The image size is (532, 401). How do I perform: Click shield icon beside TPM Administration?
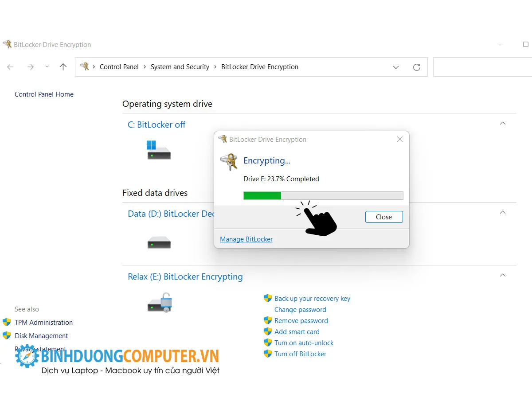7,322
